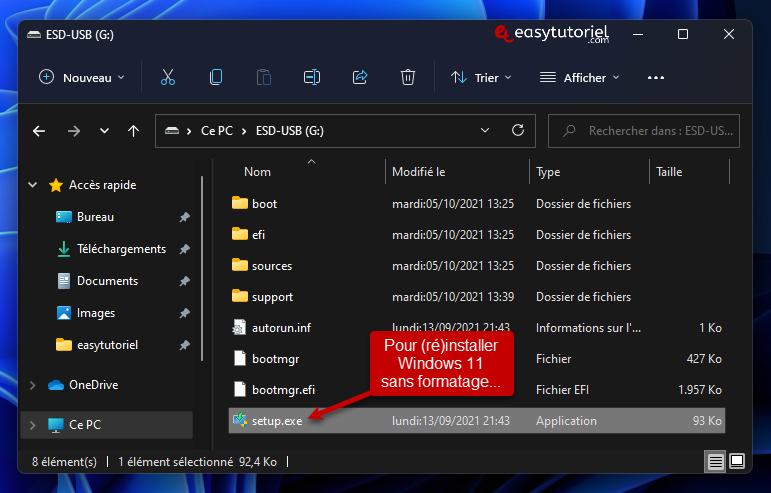This screenshot has height=493, width=771.
Task: Click the Cut scissors icon
Action: pos(168,78)
